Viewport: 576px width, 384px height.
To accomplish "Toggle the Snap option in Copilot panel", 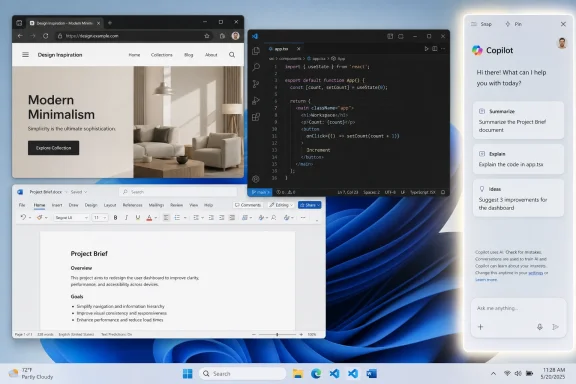I will (x=481, y=24).
